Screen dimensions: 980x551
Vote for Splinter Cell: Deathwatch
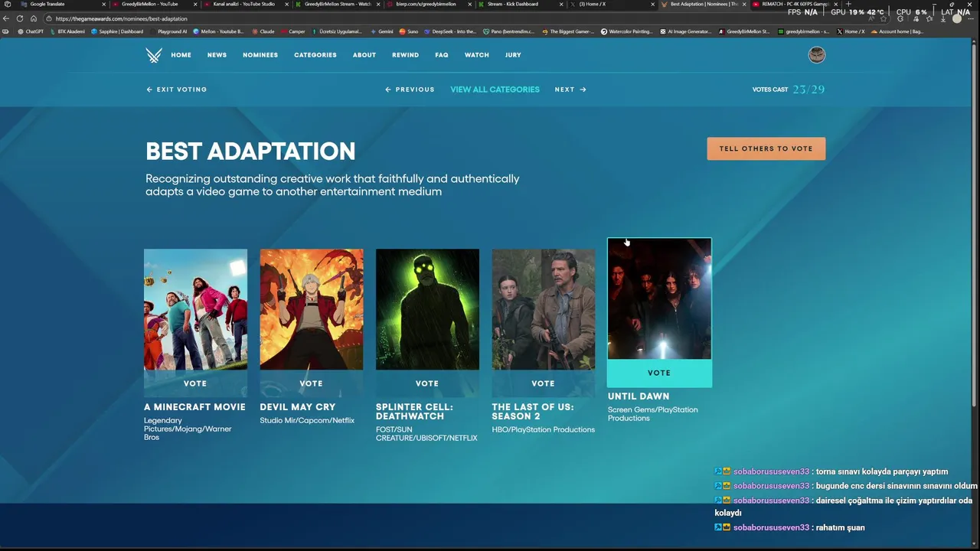(x=427, y=383)
